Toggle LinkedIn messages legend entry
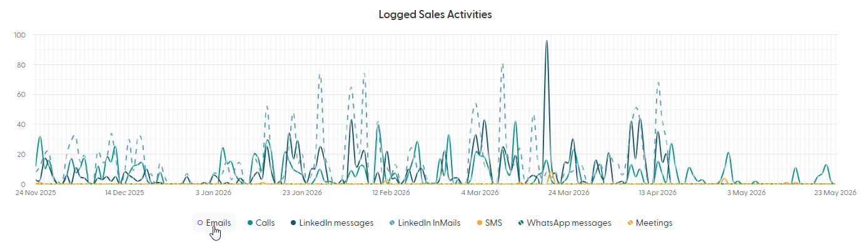868x242 pixels. tap(332, 223)
